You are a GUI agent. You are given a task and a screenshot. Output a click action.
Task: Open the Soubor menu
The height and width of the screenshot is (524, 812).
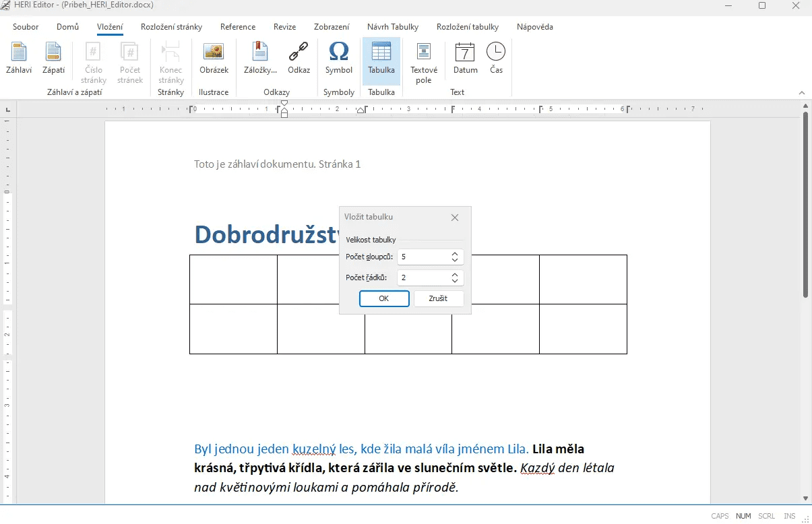(26, 27)
